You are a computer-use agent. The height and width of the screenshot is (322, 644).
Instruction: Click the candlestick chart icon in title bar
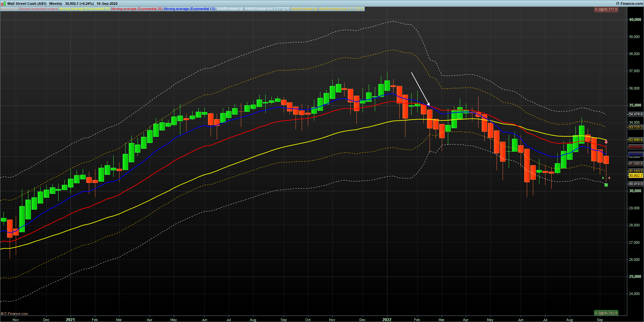(x=4, y=4)
